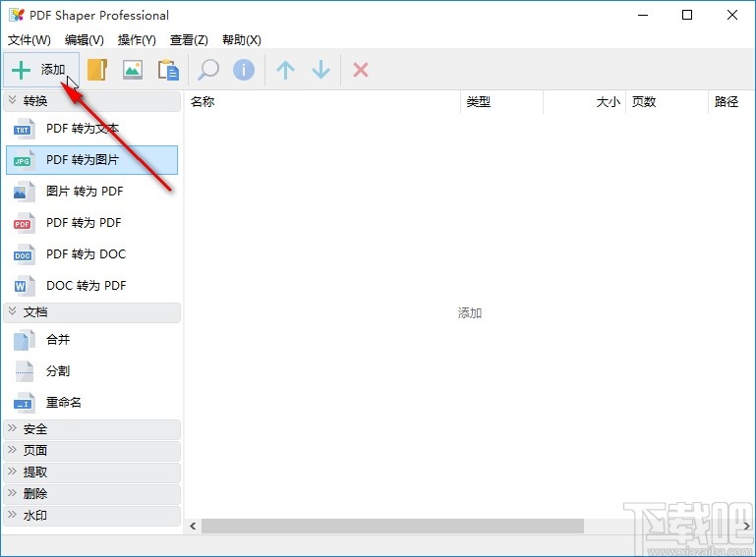The image size is (756, 557).
Task: Click the Word W document icon
Action: [24, 286]
